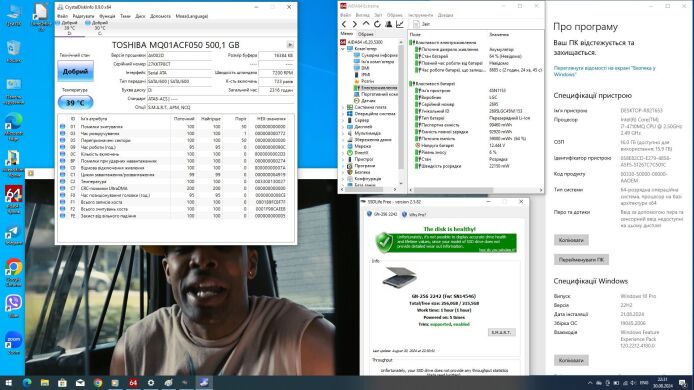Open the Zoom desktop shortcut

coord(13,344)
